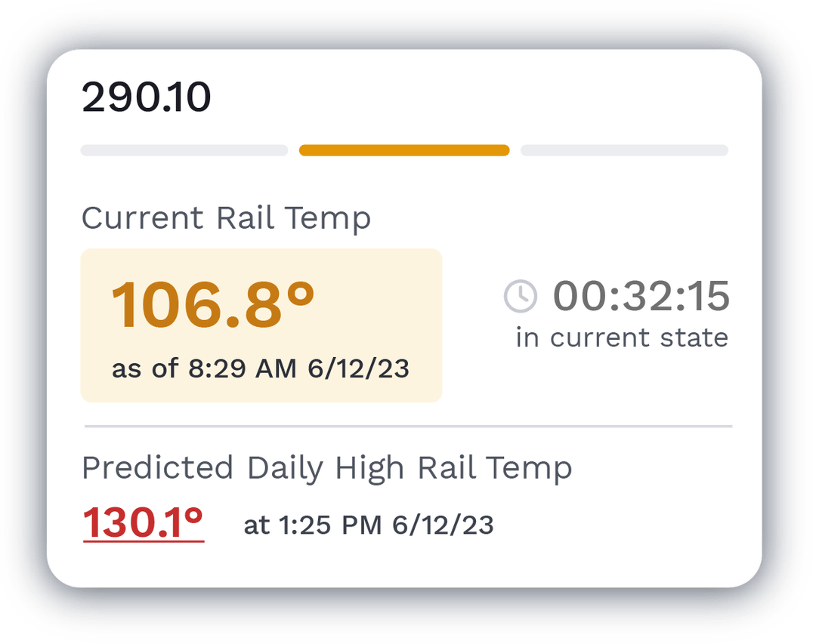This screenshot has width=816, height=644.
Task: Collapse the divider between temperature sections
Action: [x=408, y=427]
